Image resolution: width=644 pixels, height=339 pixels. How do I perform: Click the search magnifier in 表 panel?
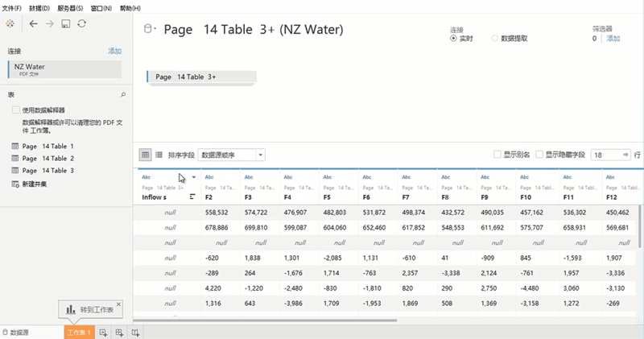[123, 95]
